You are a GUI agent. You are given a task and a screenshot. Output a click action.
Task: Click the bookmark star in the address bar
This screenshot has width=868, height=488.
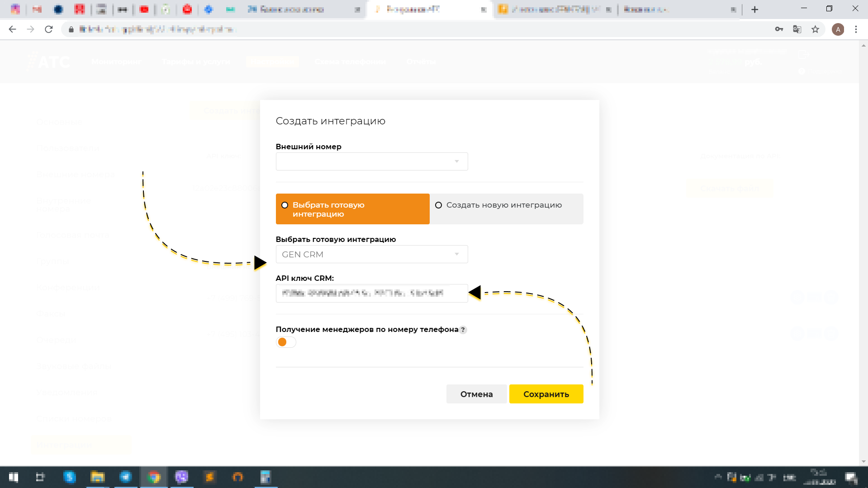(x=815, y=29)
